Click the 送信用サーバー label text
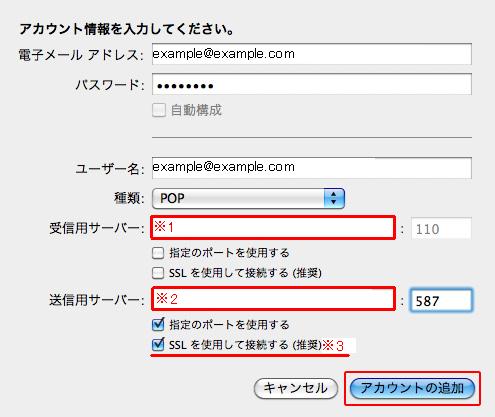The image size is (495, 417). (x=97, y=300)
